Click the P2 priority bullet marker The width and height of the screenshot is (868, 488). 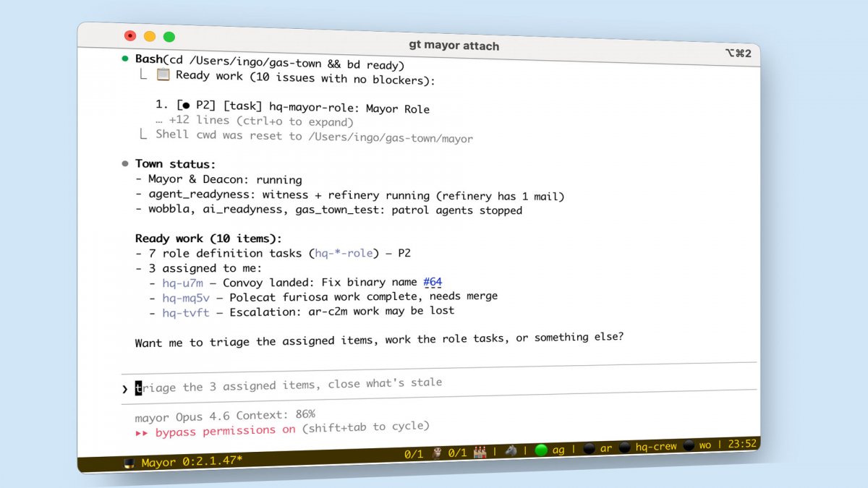click(x=186, y=106)
